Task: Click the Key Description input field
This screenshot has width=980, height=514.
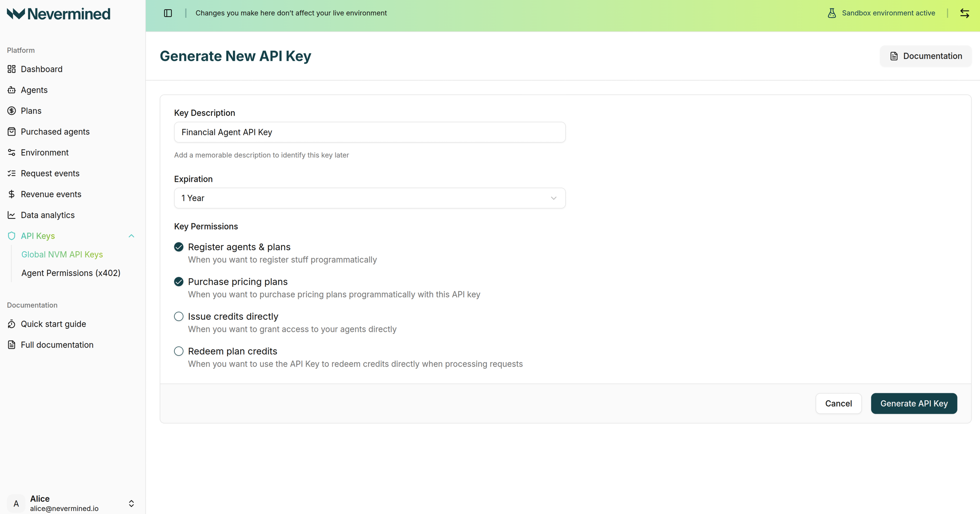Action: 369,132
